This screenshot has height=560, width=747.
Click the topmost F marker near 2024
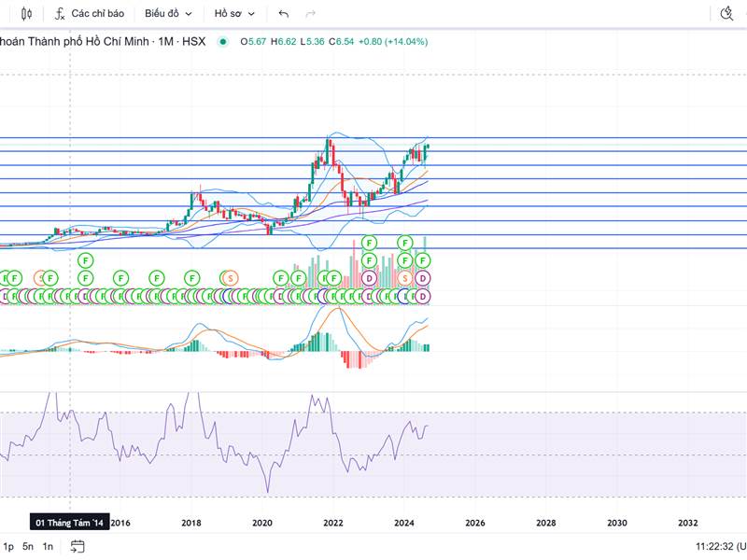pos(405,243)
